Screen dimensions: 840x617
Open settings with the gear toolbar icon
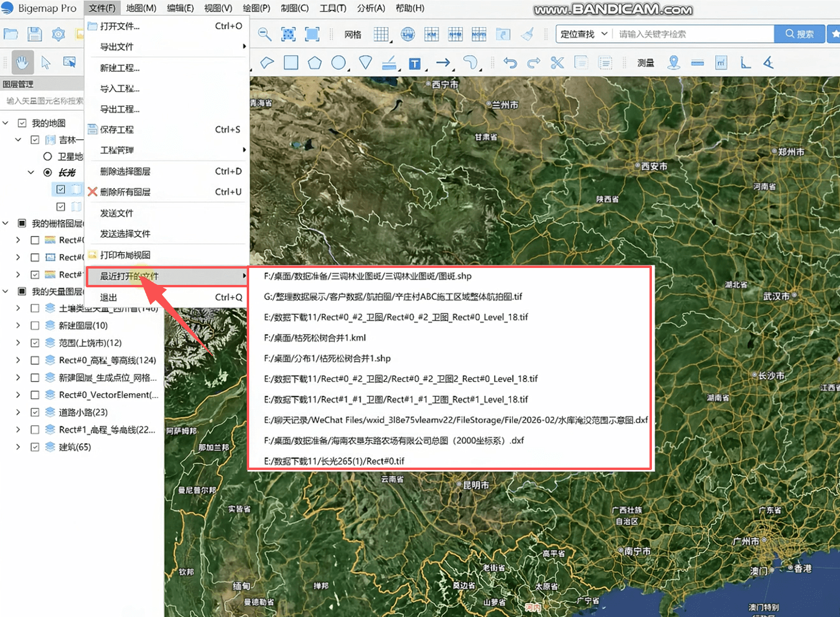pos(58,34)
